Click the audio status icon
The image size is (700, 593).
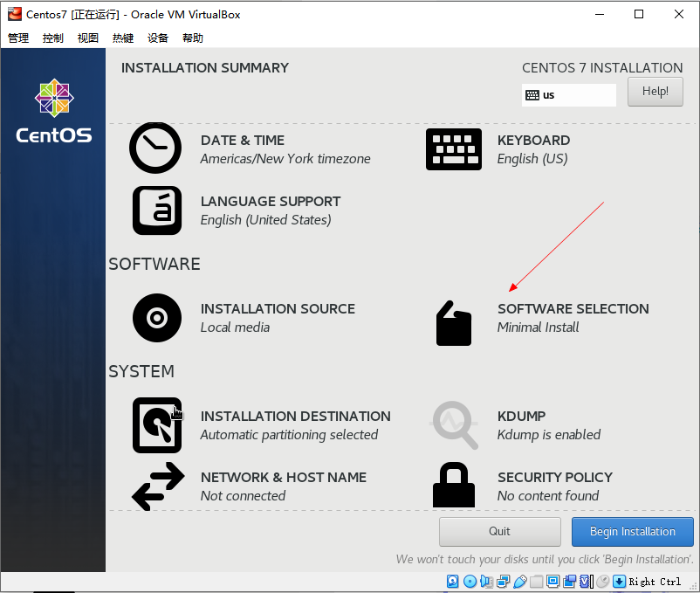coord(486,582)
